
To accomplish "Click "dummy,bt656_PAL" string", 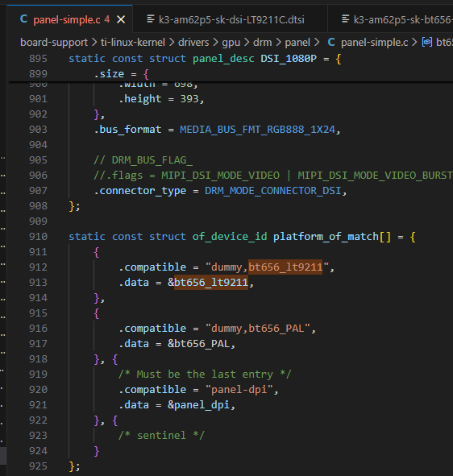I will point(258,329).
